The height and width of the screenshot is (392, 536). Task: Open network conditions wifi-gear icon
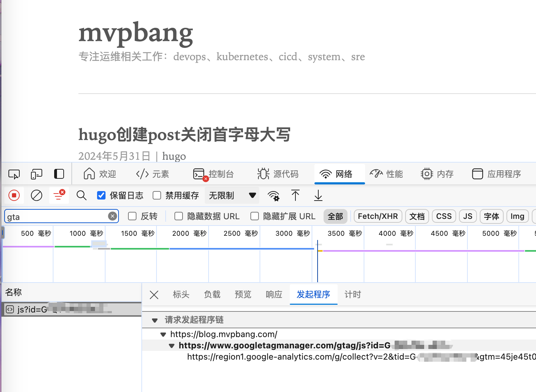274,195
